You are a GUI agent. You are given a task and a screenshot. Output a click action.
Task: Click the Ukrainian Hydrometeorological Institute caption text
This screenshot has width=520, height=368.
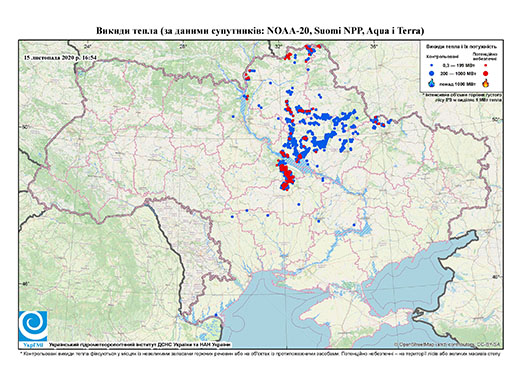(140, 345)
